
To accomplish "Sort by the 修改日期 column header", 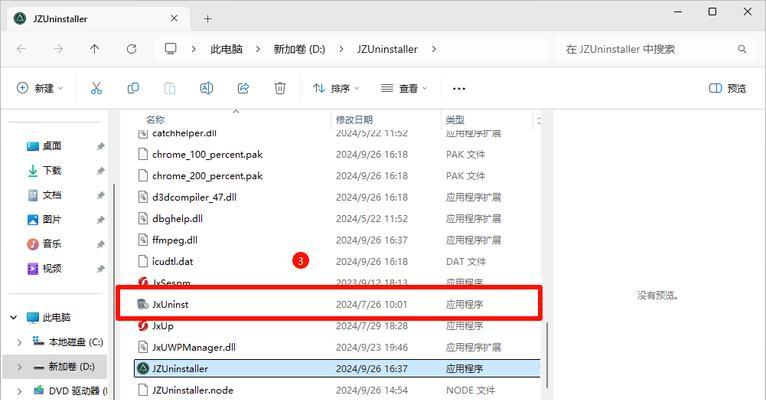I will (354, 120).
